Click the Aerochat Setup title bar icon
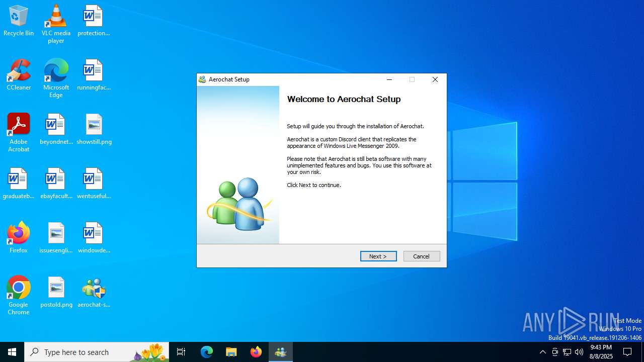Viewport: 644px width, 362px height. [x=202, y=79]
